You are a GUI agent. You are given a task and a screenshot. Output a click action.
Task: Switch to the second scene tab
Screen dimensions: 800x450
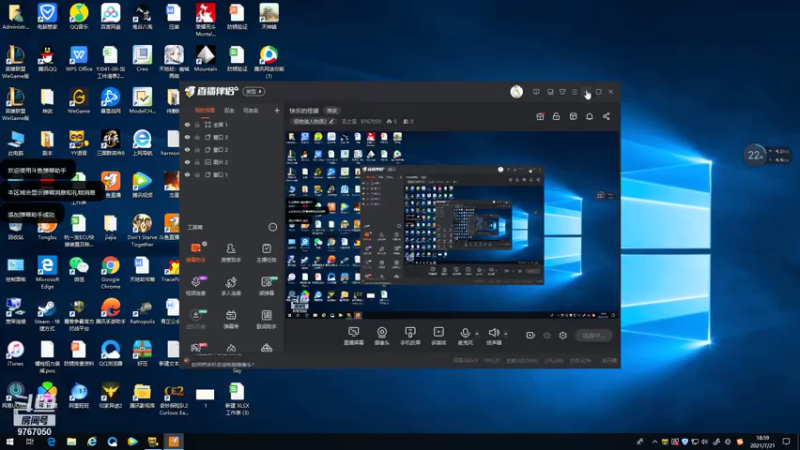click(x=229, y=110)
